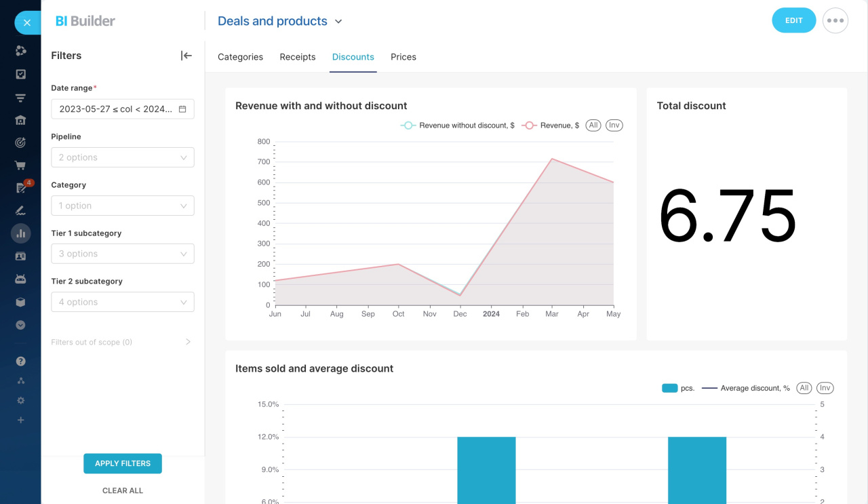The height and width of the screenshot is (504, 868).
Task: Open the robot automation icon in sidebar
Action: pos(20,279)
